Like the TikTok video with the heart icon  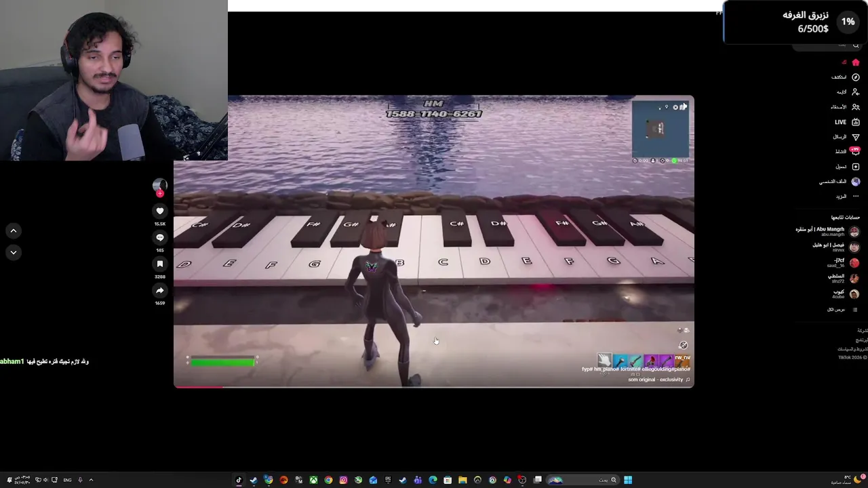click(x=160, y=211)
